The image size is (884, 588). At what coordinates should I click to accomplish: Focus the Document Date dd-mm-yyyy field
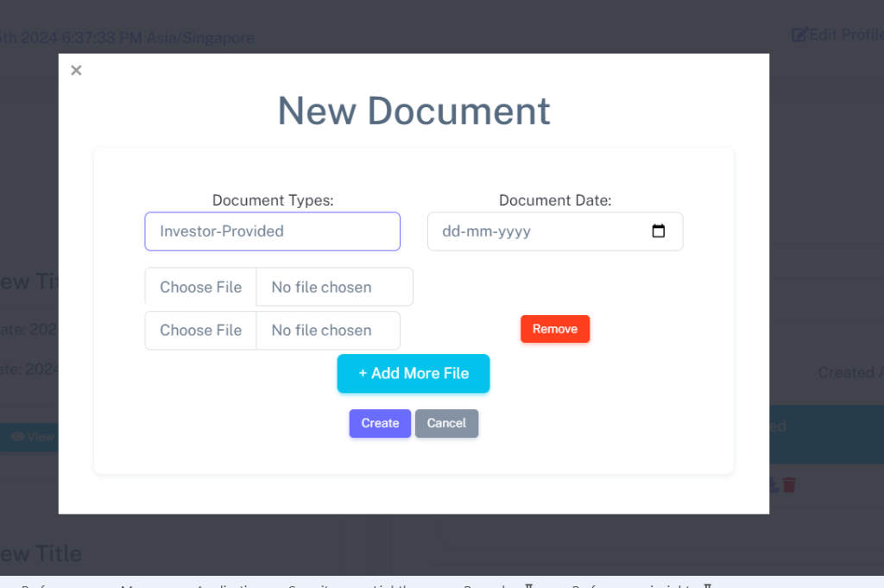pyautogui.click(x=518, y=231)
